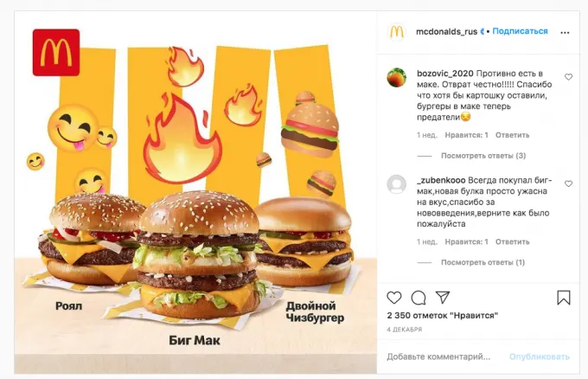Open the three-dot more options menu
Viewport: 588px width, 379px height.
click(x=565, y=33)
